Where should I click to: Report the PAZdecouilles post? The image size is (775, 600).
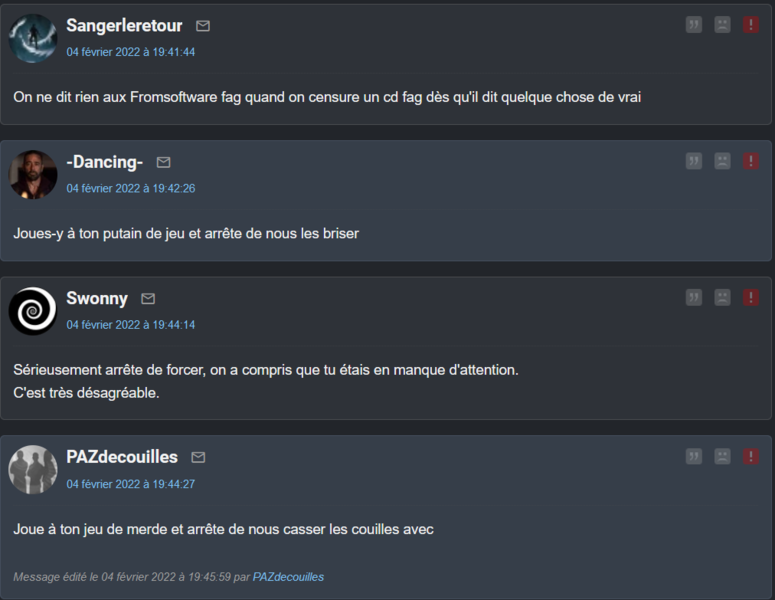tap(751, 456)
